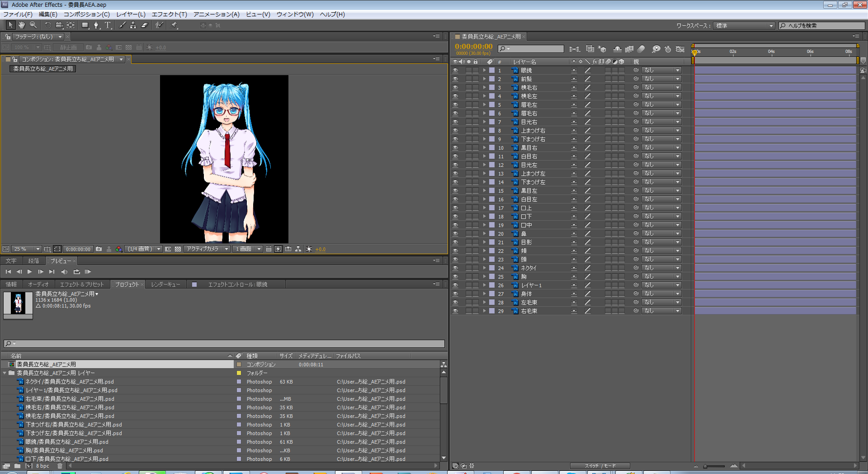Open parent dropdown for 右毛束 layer
This screenshot has height=474, width=868.
661,311
